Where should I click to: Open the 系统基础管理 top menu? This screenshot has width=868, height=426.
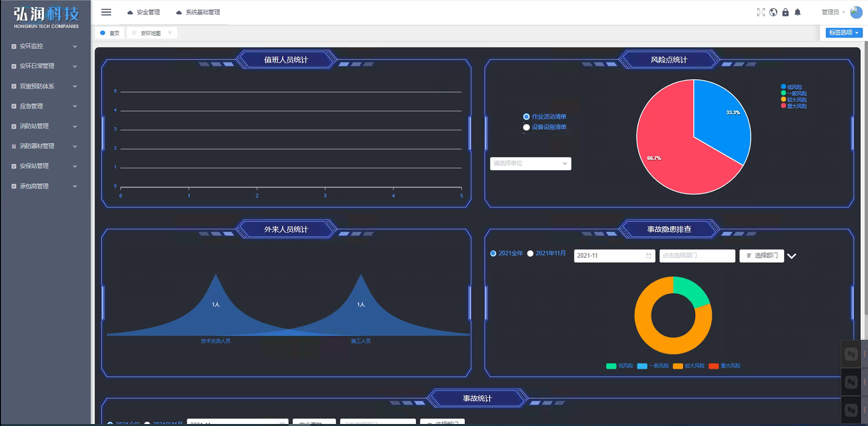click(x=198, y=12)
